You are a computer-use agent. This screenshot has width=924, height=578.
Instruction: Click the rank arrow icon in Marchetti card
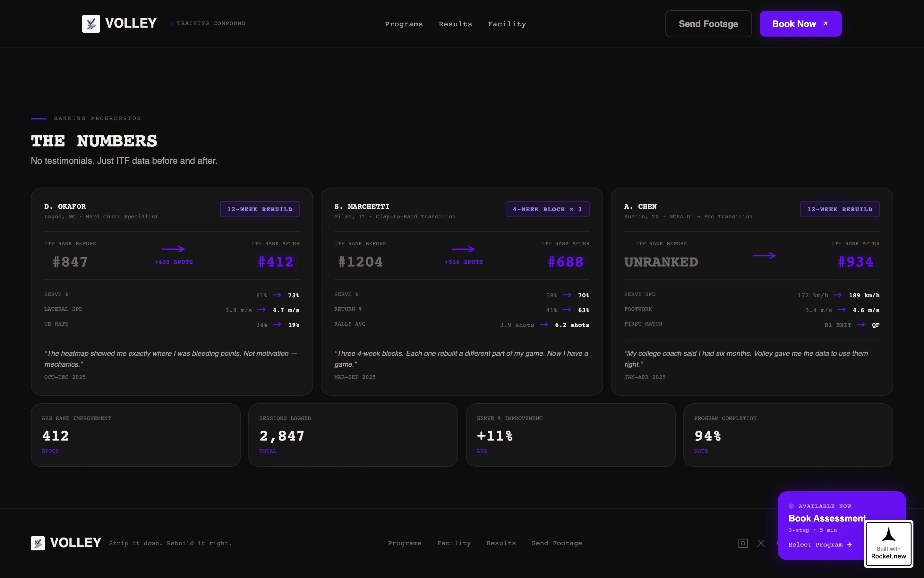click(463, 249)
